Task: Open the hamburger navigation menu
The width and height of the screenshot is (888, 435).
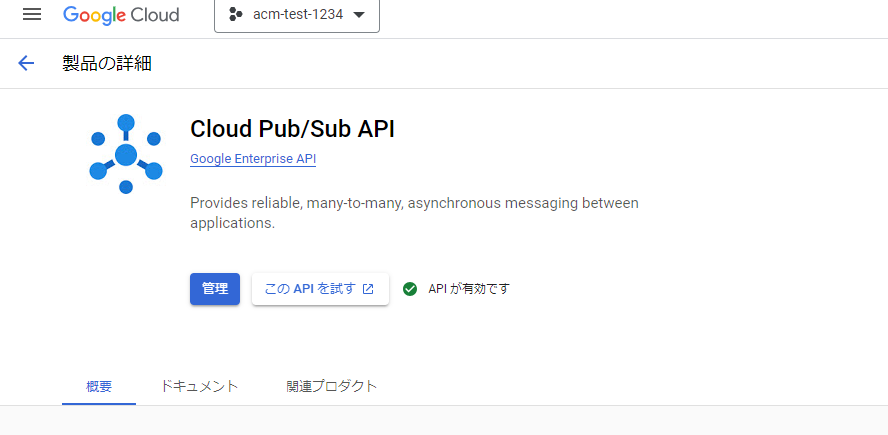Action: coord(32,15)
